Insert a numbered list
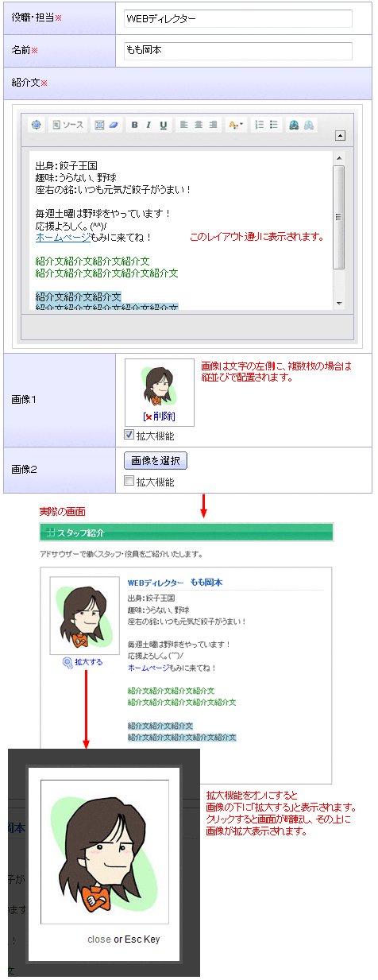The height and width of the screenshot is (980, 378). pos(259,125)
